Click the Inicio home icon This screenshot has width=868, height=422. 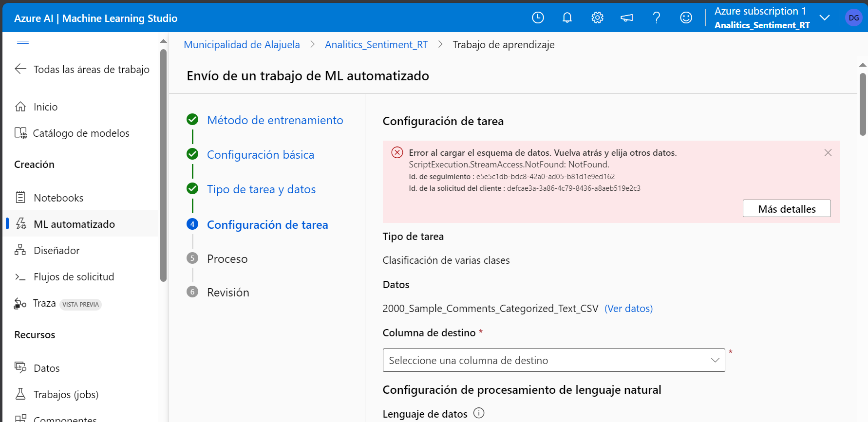click(20, 107)
